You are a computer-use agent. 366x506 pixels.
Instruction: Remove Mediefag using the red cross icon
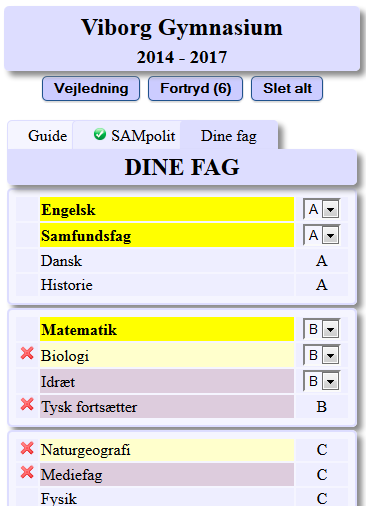[27, 473]
